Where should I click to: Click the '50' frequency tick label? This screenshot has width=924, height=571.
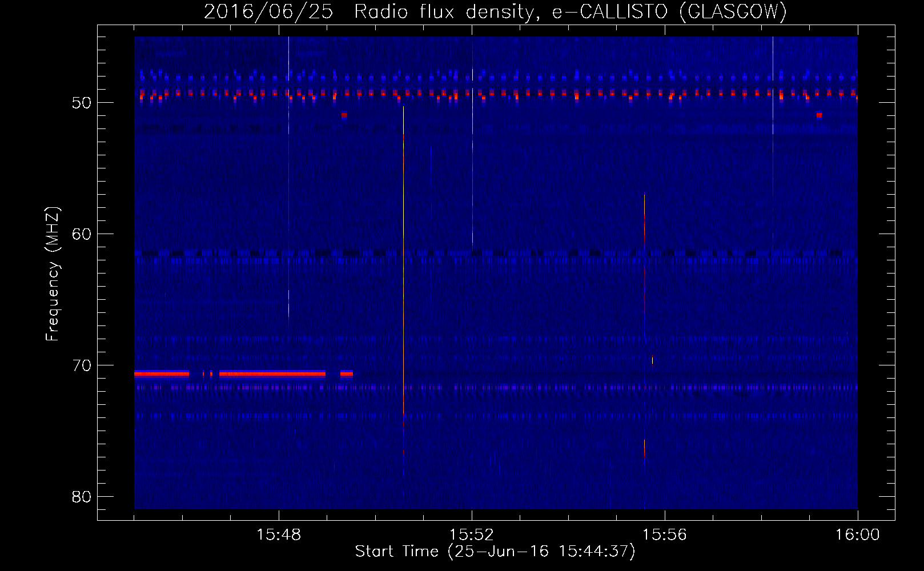(x=81, y=103)
